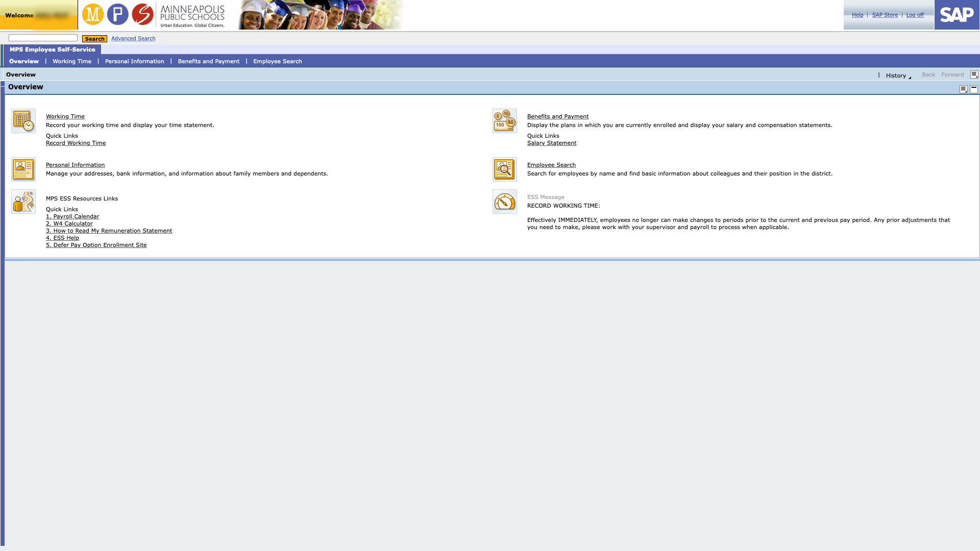980x551 pixels.
Task: Open the Overview panel options menu icon
Action: click(964, 89)
